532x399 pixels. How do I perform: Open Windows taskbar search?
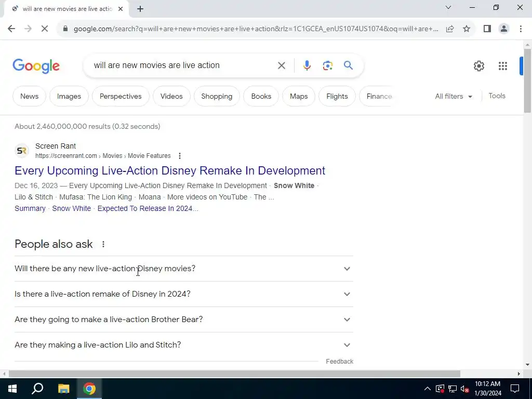coord(37,389)
